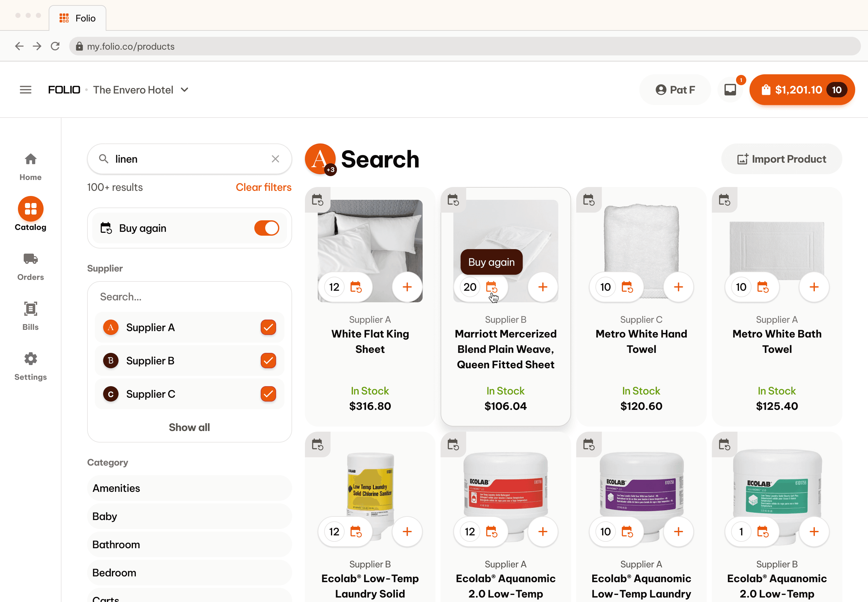Click the supplier search field
This screenshot has width=868, height=602.
point(189,297)
